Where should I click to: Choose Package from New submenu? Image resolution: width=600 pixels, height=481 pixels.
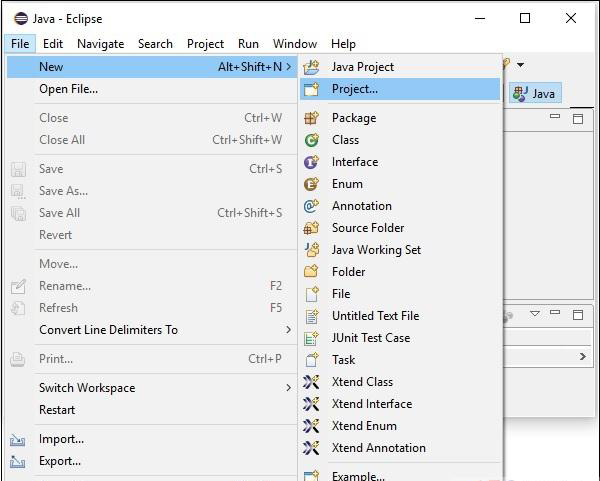coord(400,118)
